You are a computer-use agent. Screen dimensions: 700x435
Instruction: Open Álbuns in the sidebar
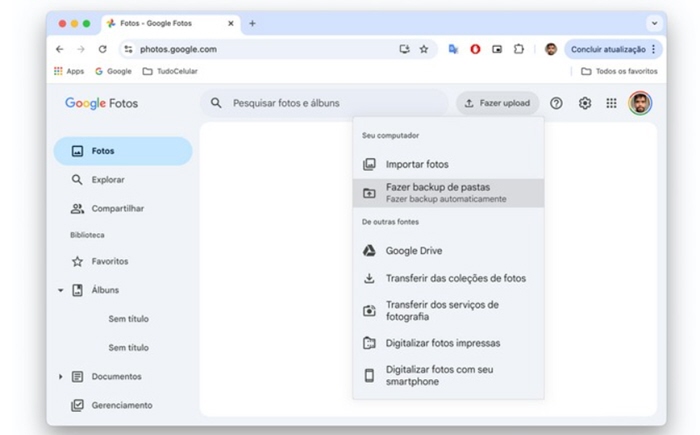click(123, 290)
